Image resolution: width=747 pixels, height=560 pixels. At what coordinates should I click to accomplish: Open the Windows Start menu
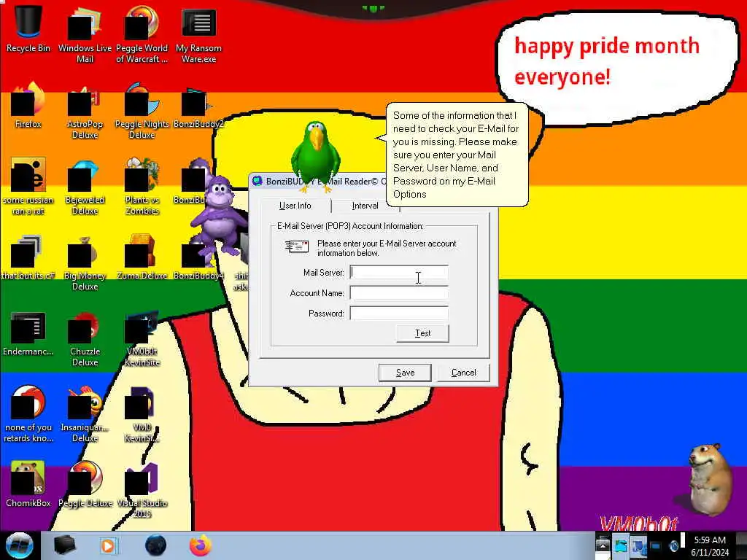click(20, 545)
